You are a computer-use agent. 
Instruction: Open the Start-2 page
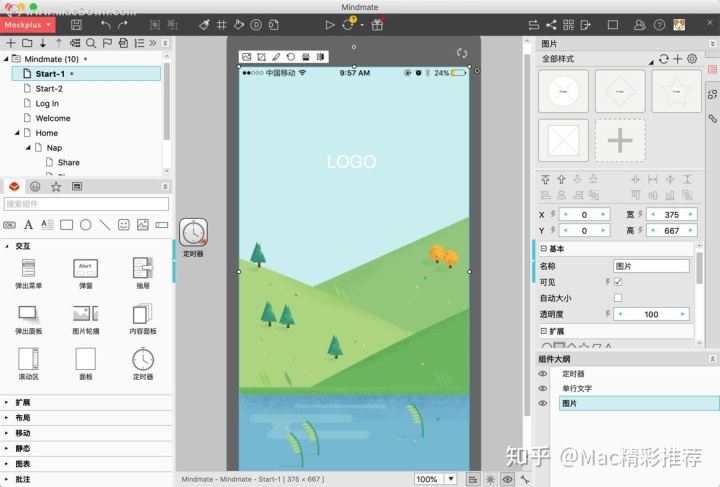(x=49, y=89)
